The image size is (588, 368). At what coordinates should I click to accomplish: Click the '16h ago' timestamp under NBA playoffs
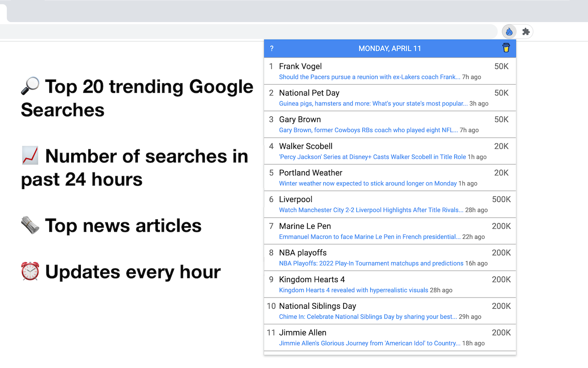click(476, 264)
